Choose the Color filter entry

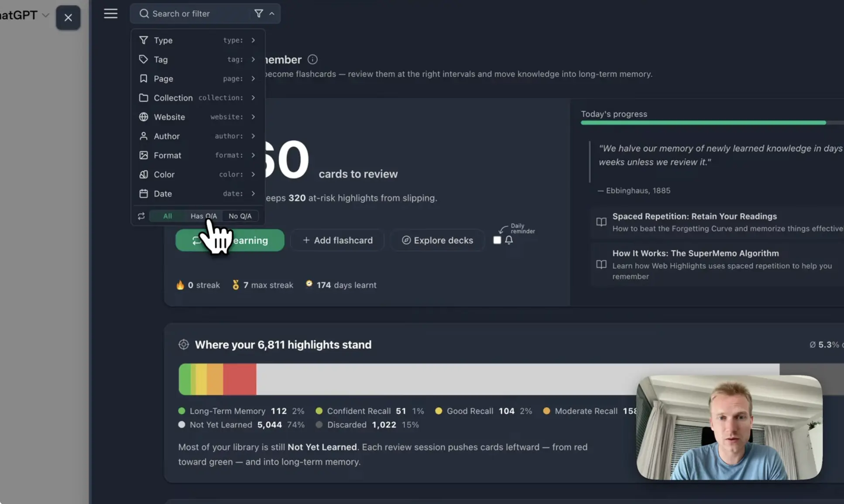pos(198,174)
